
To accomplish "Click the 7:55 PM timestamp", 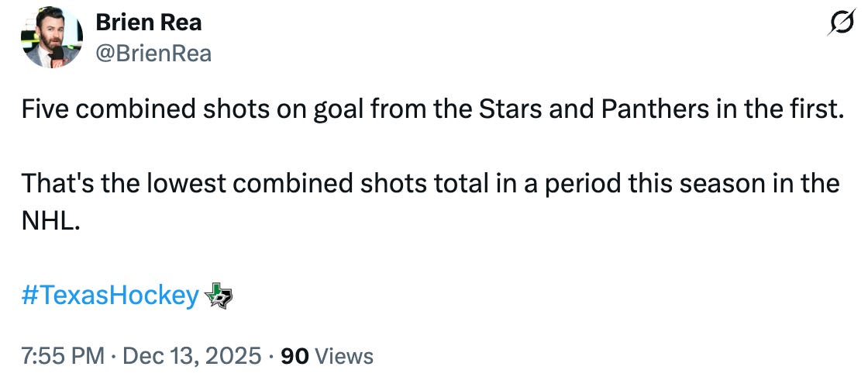I will [62, 356].
